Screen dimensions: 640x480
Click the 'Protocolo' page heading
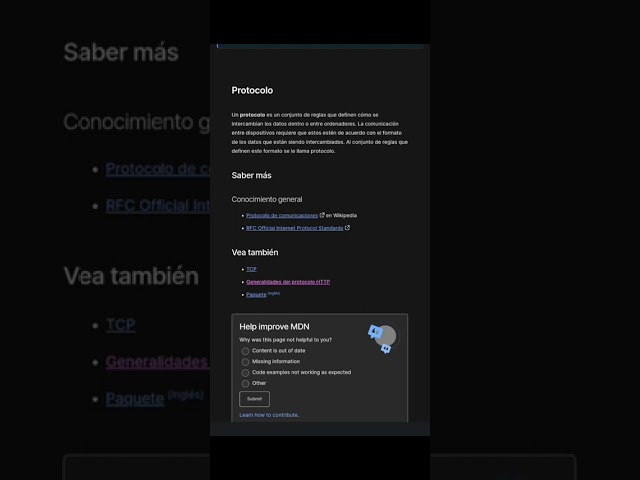tap(252, 90)
